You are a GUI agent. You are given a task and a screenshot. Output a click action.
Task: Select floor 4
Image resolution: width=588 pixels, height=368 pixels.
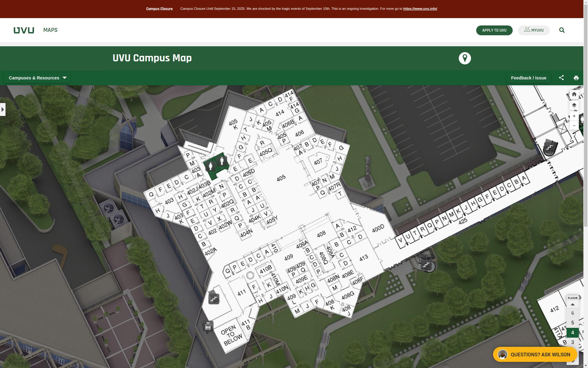pyautogui.click(x=572, y=333)
